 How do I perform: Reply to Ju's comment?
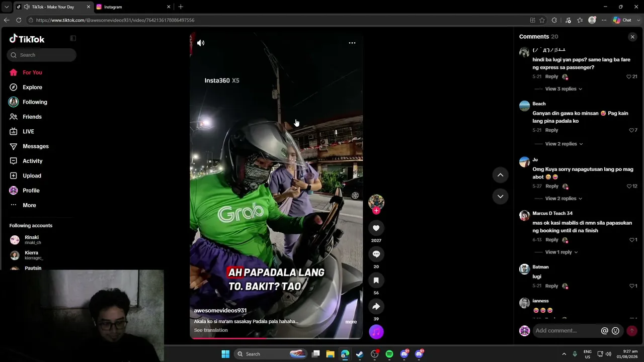pos(551,186)
